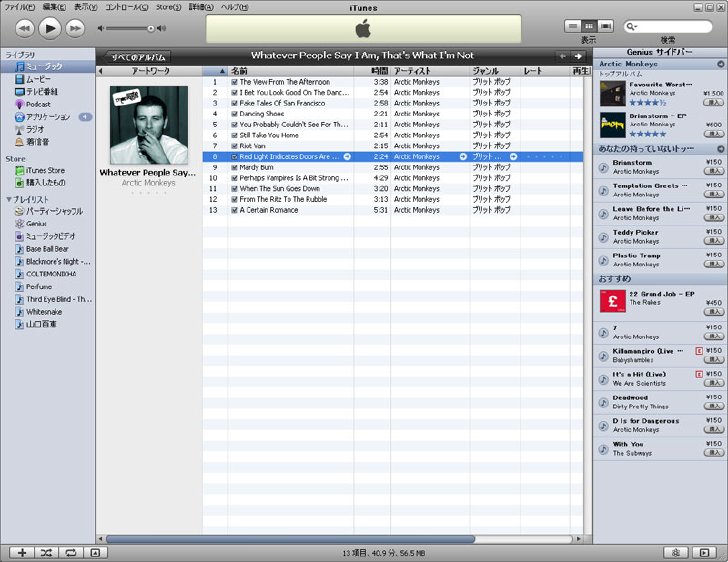Click add playlist plus button

(22, 553)
